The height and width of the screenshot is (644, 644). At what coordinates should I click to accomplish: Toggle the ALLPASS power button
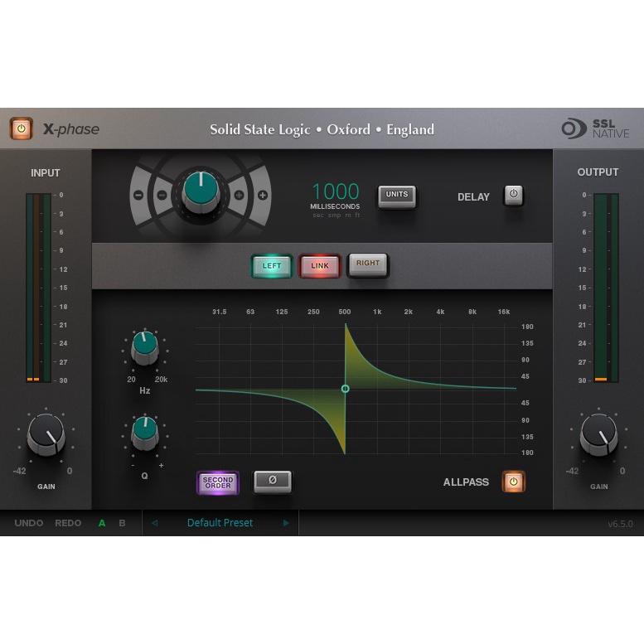tap(513, 482)
